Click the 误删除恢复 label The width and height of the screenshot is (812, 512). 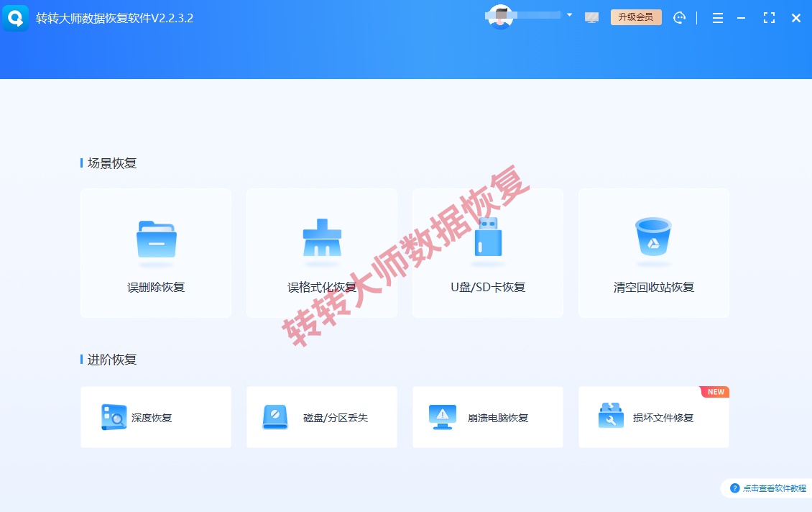tap(156, 287)
